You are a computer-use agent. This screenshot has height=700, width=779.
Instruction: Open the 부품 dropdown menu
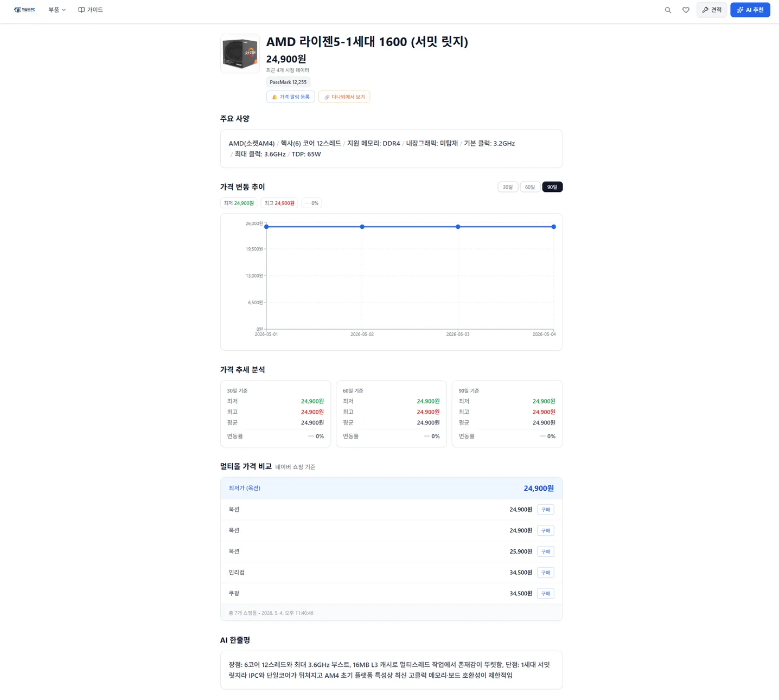[x=57, y=10]
